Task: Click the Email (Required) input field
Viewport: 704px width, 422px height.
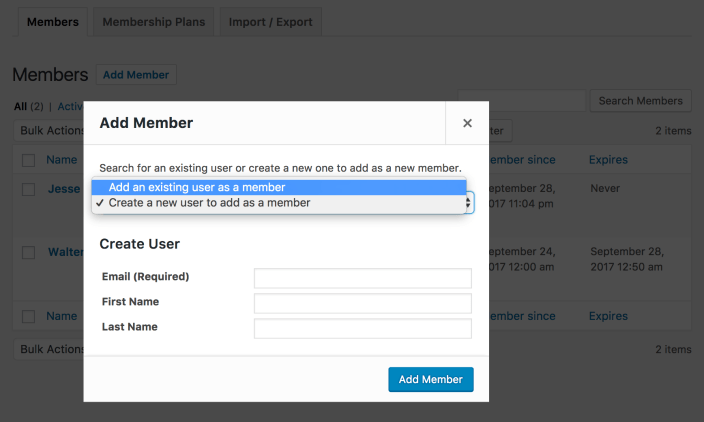Action: click(x=362, y=278)
